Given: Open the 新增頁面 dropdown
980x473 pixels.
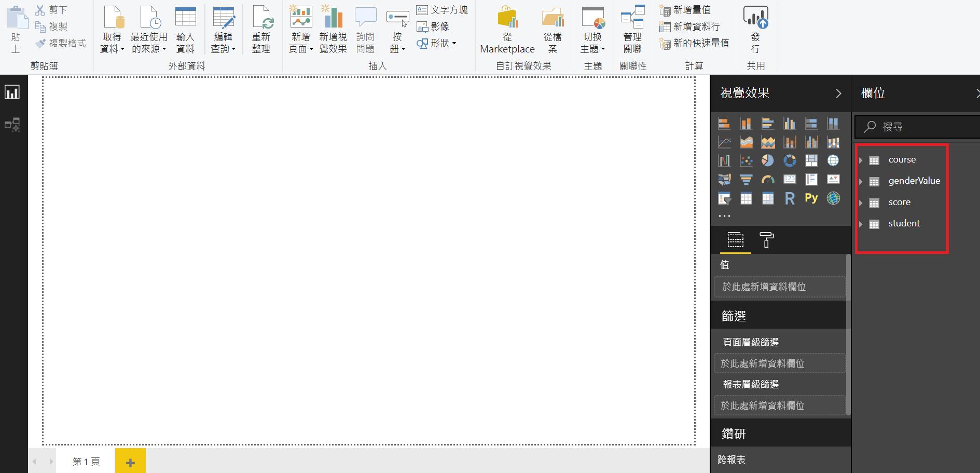Looking at the screenshot, I should click(x=301, y=30).
